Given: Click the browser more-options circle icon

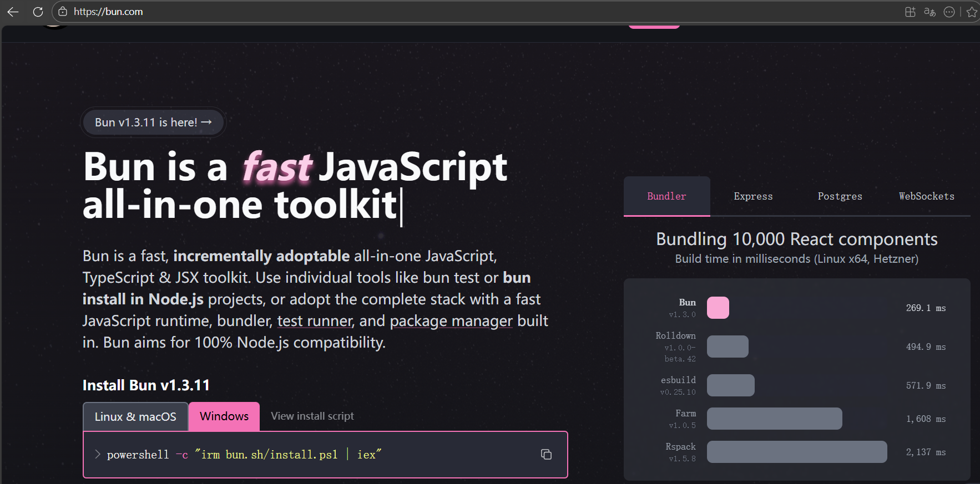Looking at the screenshot, I should [x=949, y=12].
